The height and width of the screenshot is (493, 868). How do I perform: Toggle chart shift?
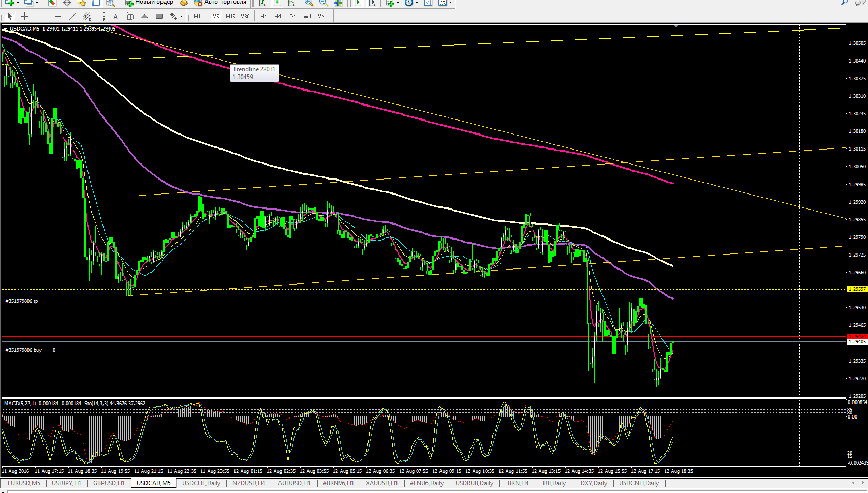tap(372, 3)
